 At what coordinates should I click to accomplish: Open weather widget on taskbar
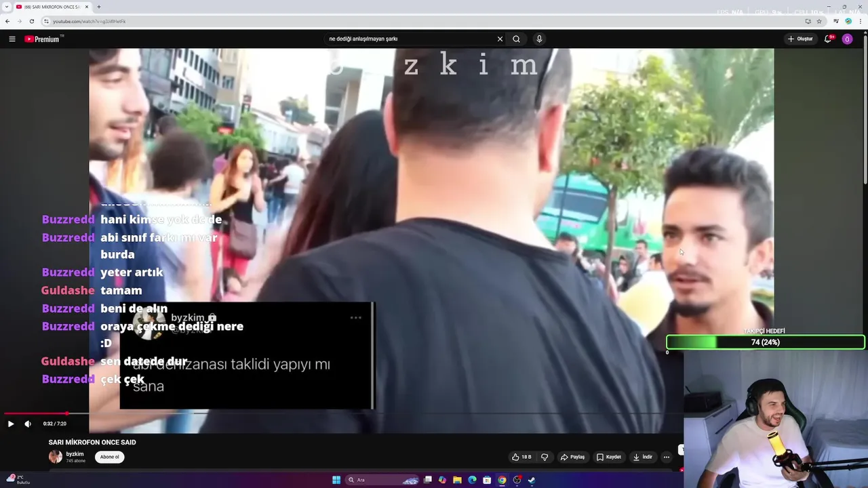19,480
